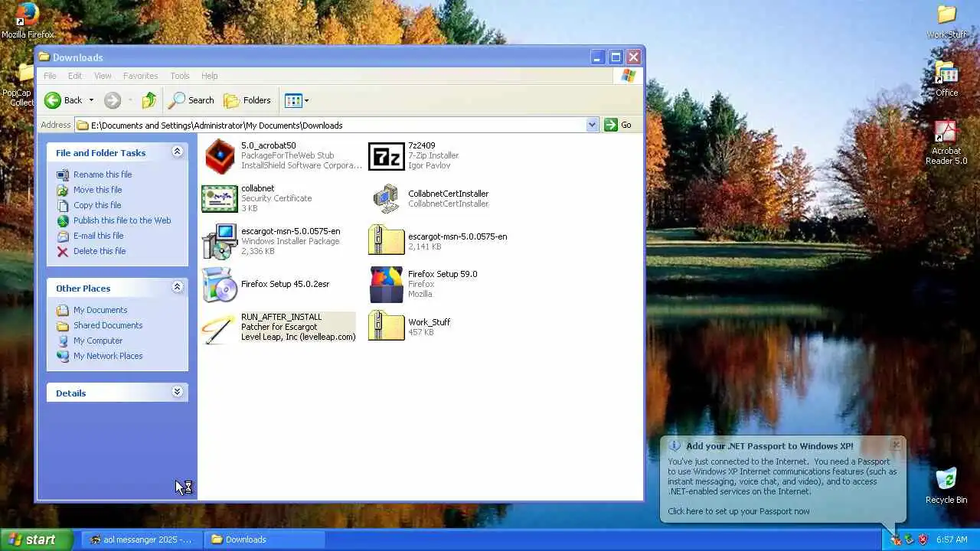Switch to aol messanger 2025 taskbar item
Screen dimensions: 980x551
(142, 540)
